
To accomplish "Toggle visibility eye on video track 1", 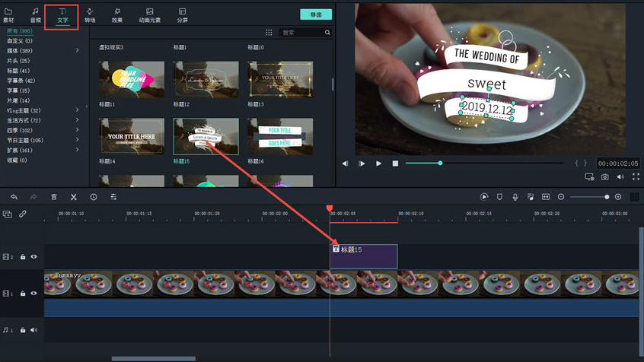I will pos(33,293).
